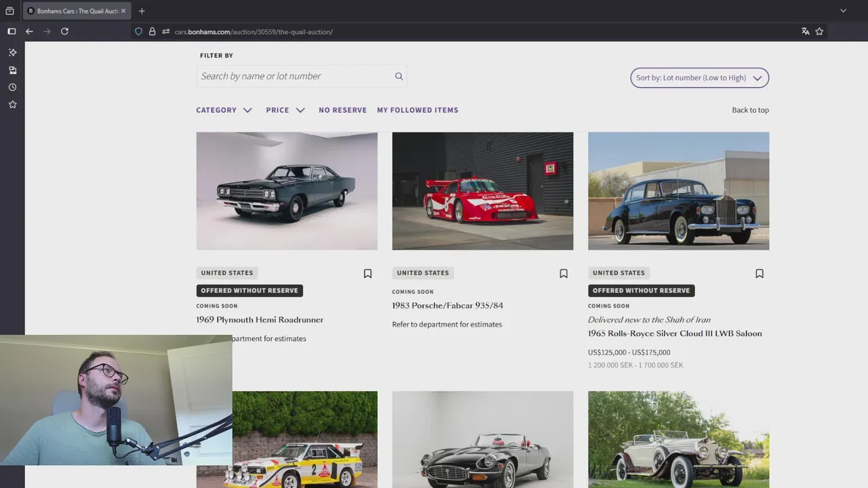
Task: Bookmark this page with the star icon
Action: [819, 31]
